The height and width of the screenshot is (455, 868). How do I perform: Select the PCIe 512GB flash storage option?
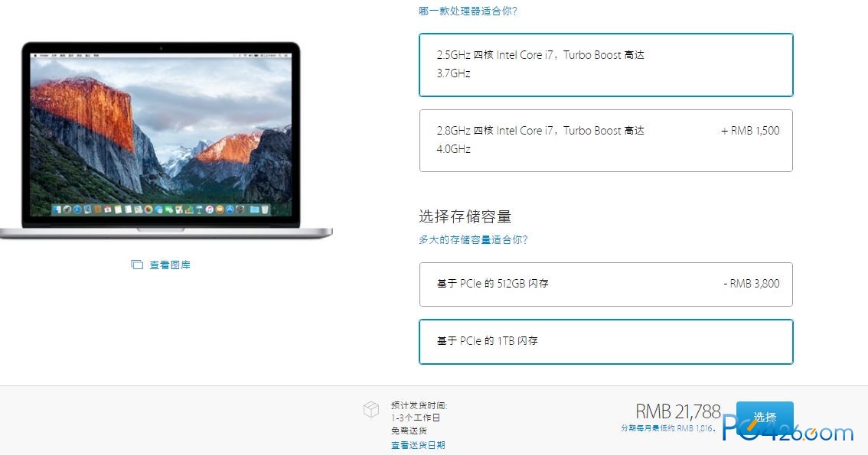[x=606, y=284]
